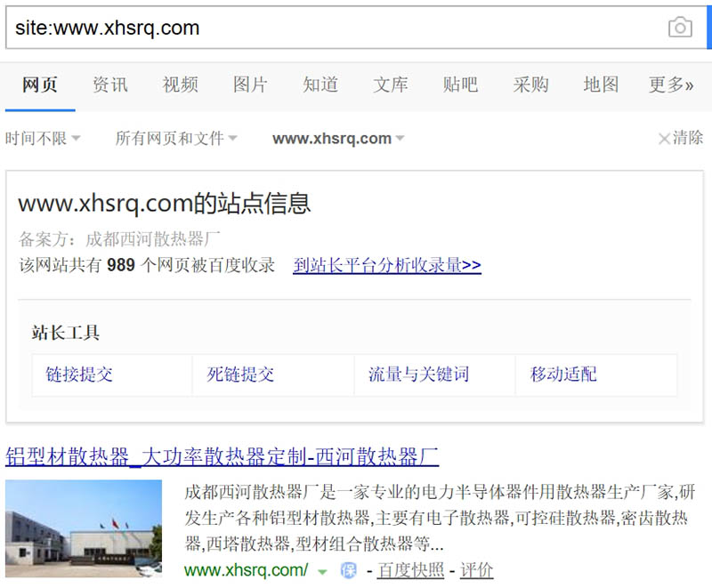Open the 时间不限 time filter dropdown
The image size is (712, 588).
[43, 138]
